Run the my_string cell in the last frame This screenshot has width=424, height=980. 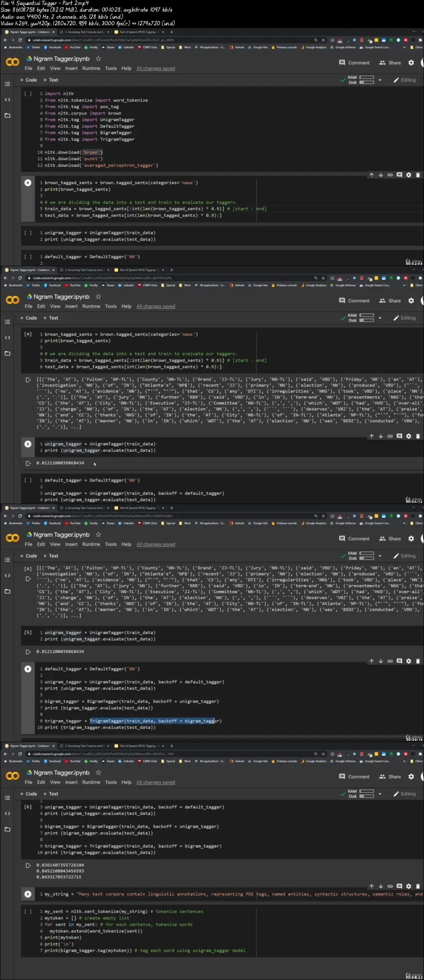28,894
